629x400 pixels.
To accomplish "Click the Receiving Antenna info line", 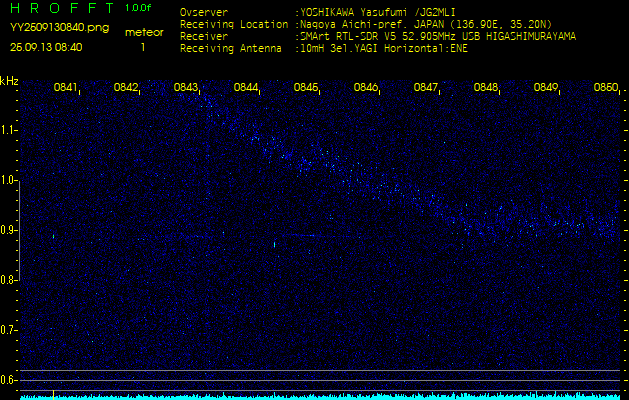I will [x=323, y=47].
